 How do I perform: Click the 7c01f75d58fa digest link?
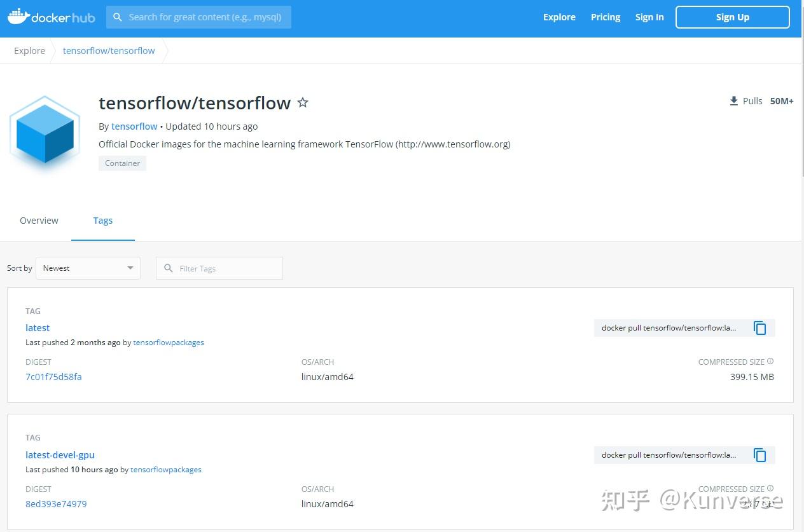pyautogui.click(x=53, y=376)
